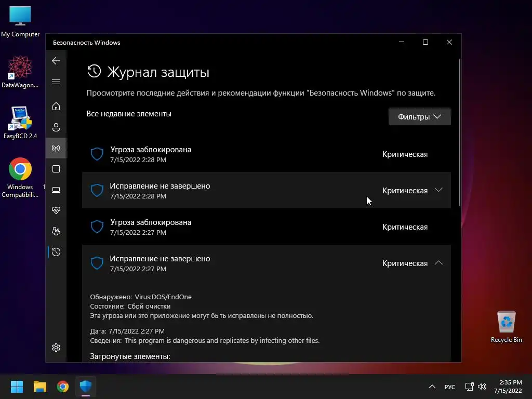532x399 pixels.
Task: Open My Computer desktop icon
Action: [20, 21]
